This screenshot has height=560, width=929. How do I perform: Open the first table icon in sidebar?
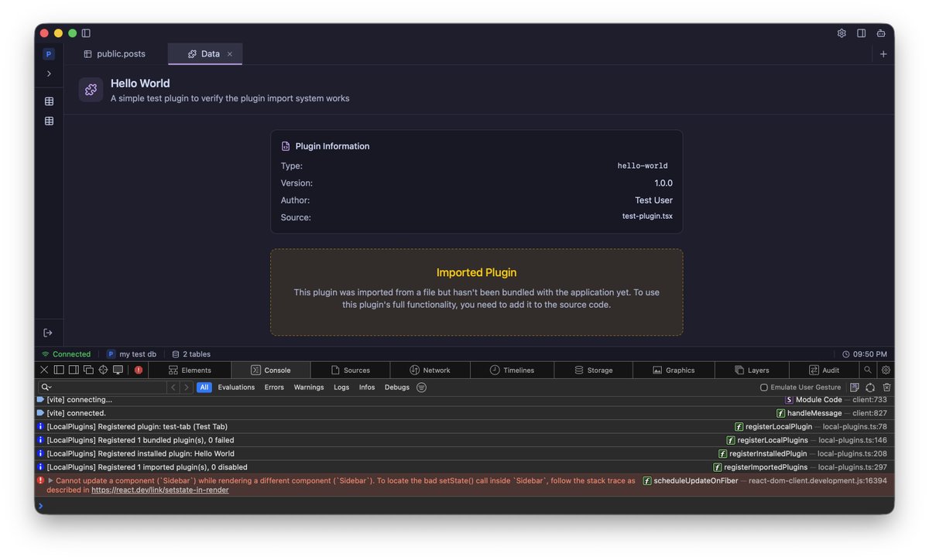click(x=49, y=101)
